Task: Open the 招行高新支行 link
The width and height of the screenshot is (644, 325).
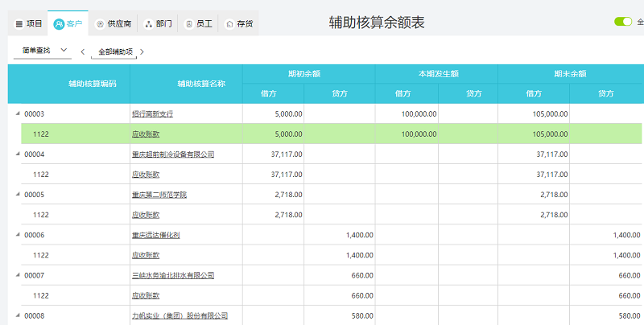Action: point(152,114)
